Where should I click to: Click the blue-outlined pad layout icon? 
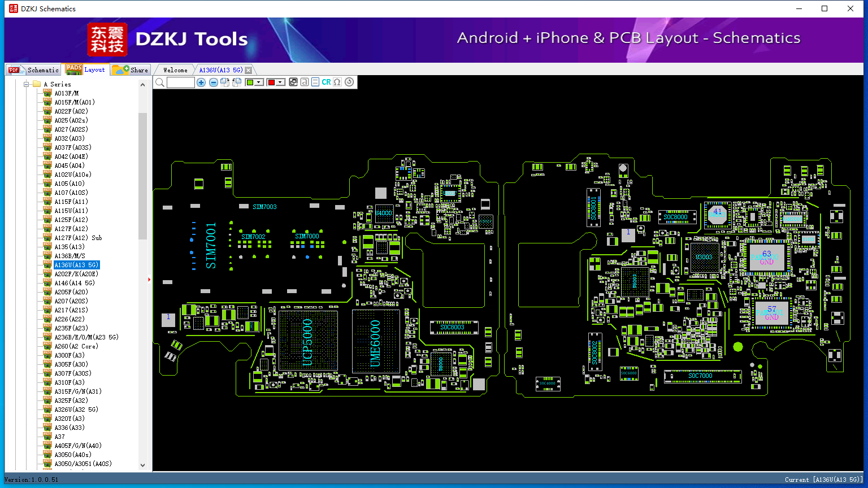(x=315, y=82)
